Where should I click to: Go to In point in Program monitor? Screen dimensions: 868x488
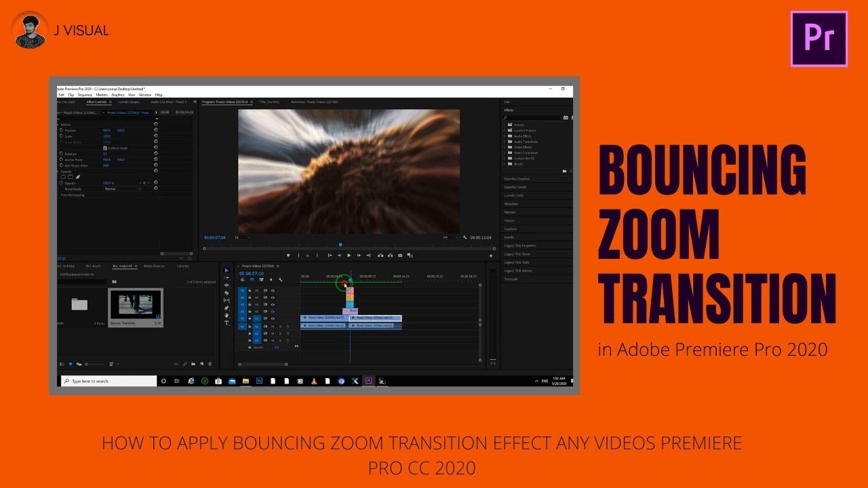click(x=330, y=256)
